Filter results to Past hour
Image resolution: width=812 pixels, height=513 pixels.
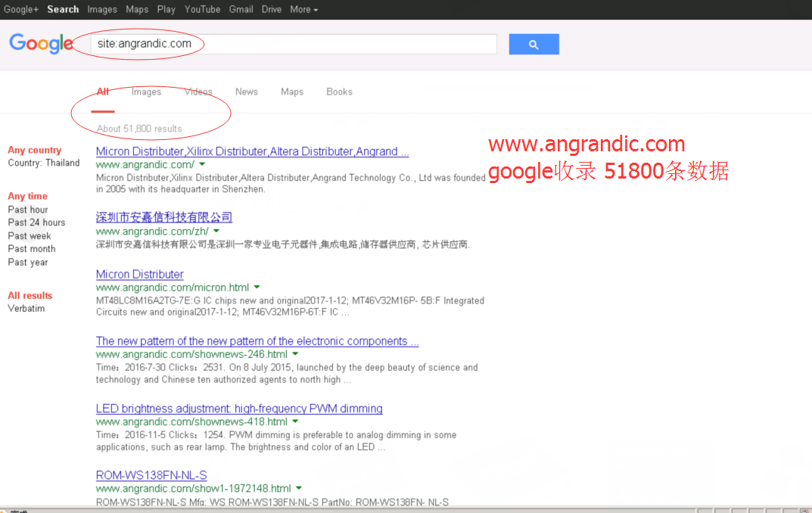(x=28, y=210)
